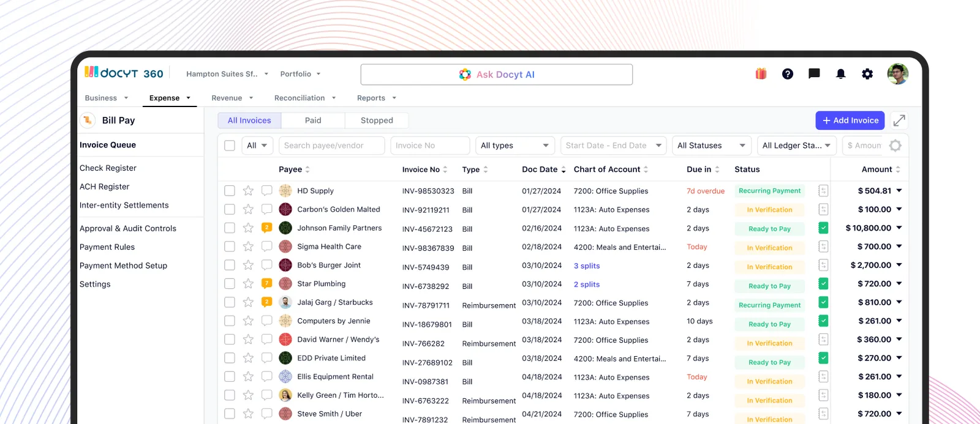Open Approval & Audit Controls
The width and height of the screenshot is (980, 424).
point(128,228)
